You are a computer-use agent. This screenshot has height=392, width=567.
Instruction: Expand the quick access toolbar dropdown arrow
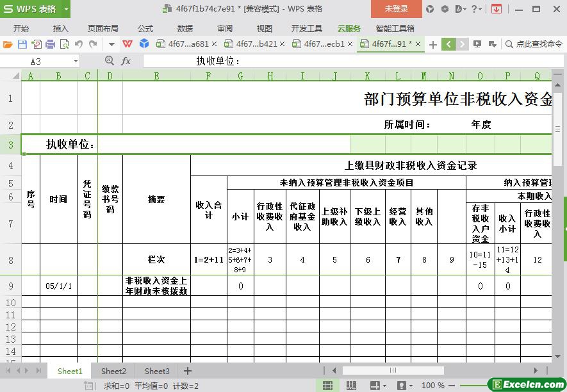click(111, 44)
